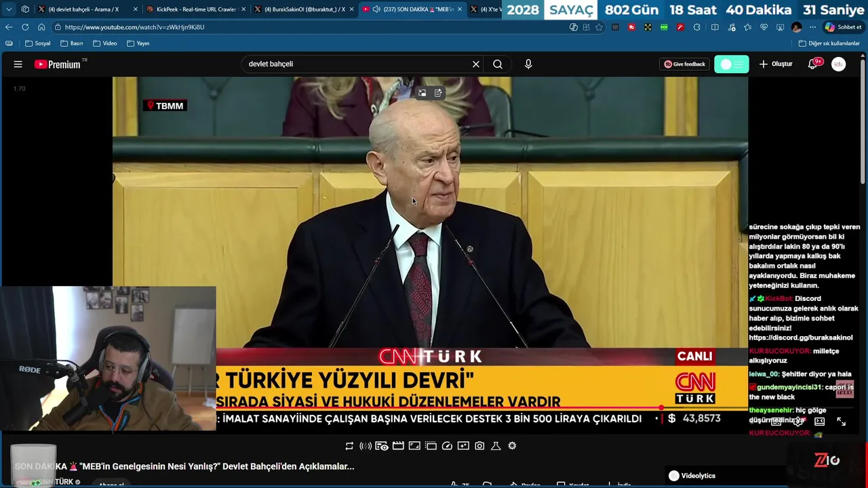Click the workspaces icon left of the tabs
The height and width of the screenshot is (488, 868).
(x=25, y=9)
